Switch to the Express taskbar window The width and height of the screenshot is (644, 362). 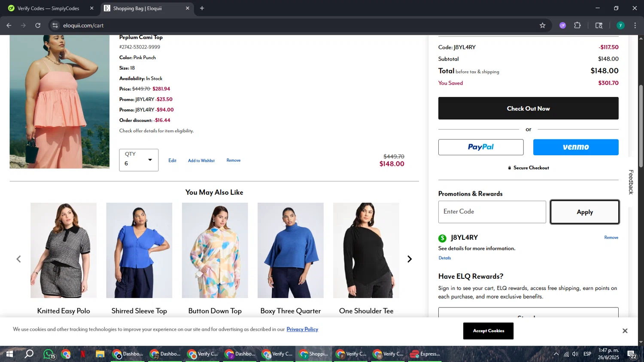[x=425, y=354]
